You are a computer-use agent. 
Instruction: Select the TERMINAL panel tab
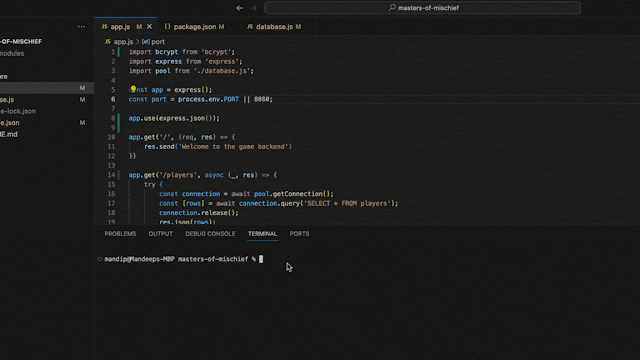coord(262,233)
